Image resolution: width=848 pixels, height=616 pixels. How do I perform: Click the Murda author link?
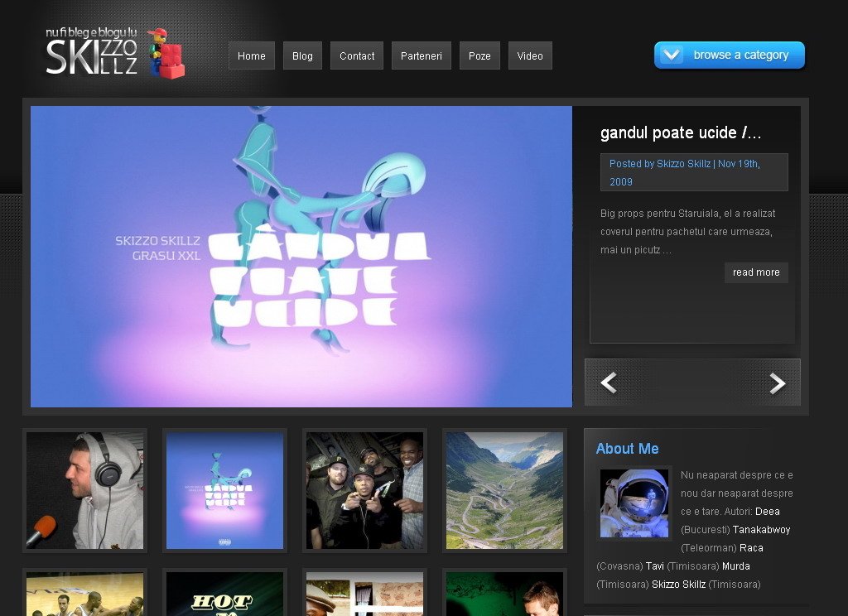click(735, 566)
